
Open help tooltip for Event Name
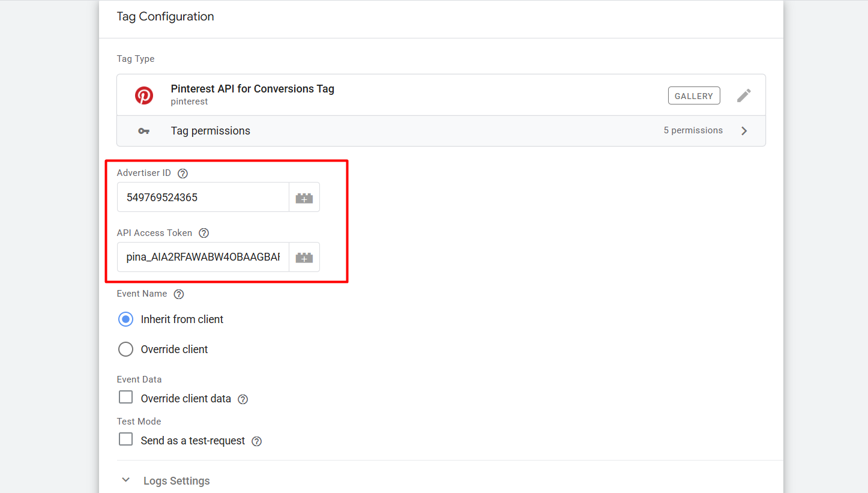[x=179, y=294]
